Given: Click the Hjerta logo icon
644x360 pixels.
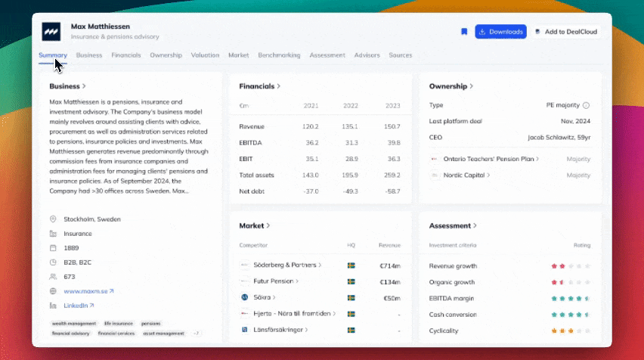Looking at the screenshot, I should [x=245, y=314].
